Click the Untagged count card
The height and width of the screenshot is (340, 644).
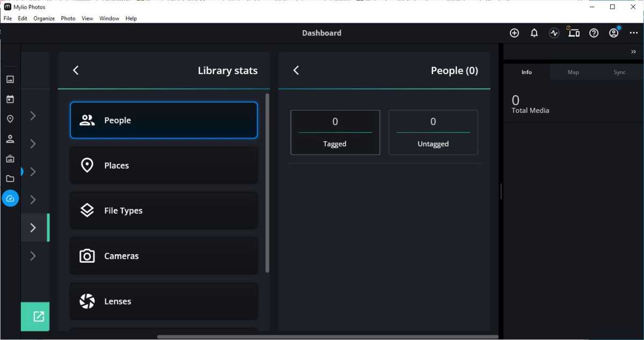click(433, 132)
